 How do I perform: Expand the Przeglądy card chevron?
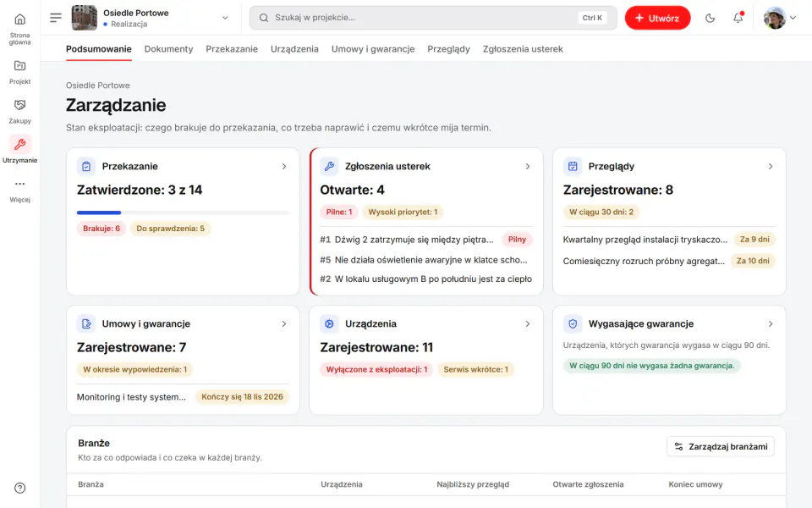click(x=771, y=167)
